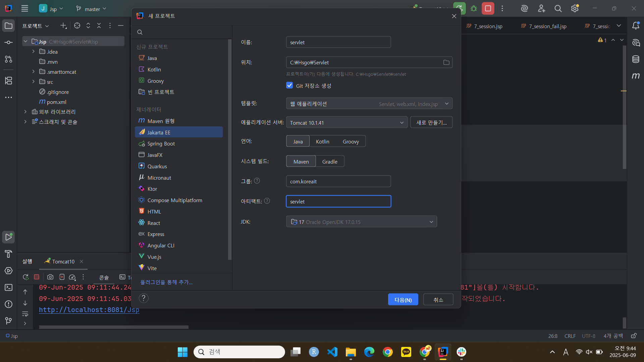This screenshot has height=362, width=644.
Task: Open the Commit tool window icon
Action: (x=9, y=43)
